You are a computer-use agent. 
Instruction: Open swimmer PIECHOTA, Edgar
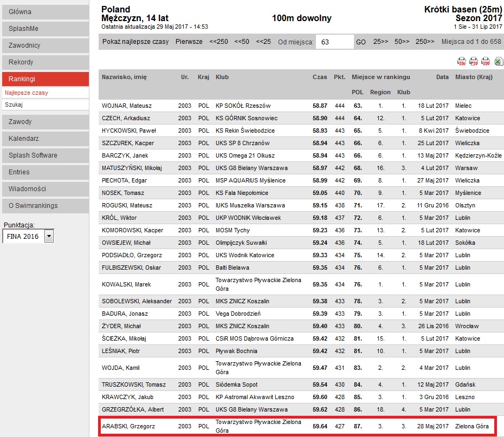coord(124,180)
